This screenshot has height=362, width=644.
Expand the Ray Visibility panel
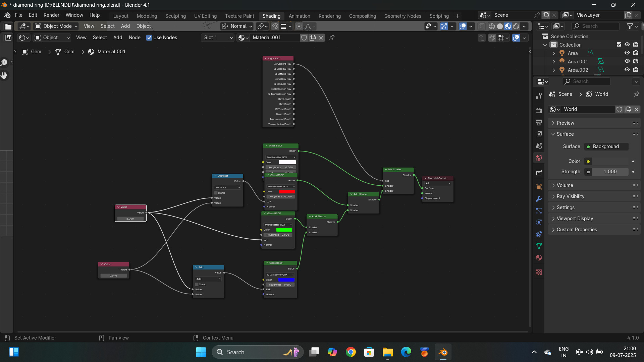[x=570, y=196]
